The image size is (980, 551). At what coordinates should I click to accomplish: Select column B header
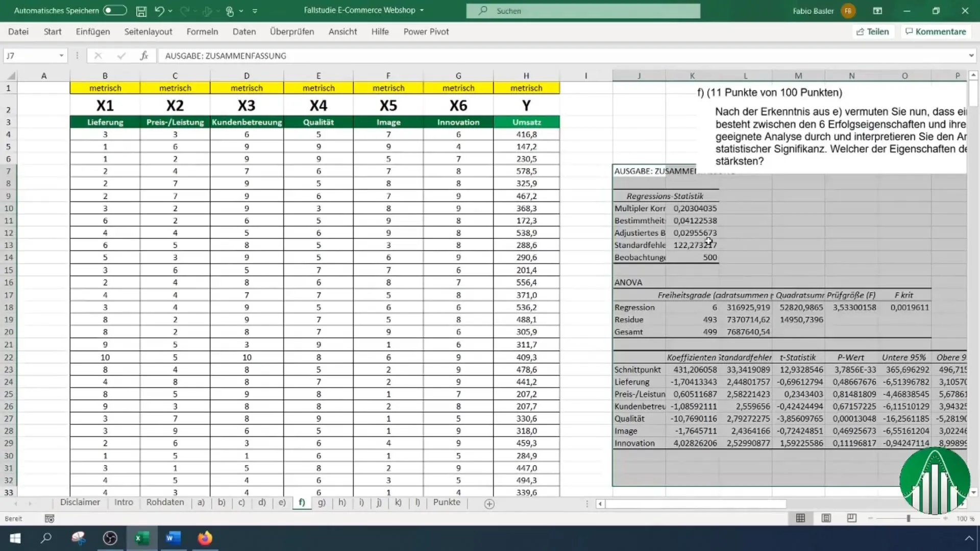105,76
